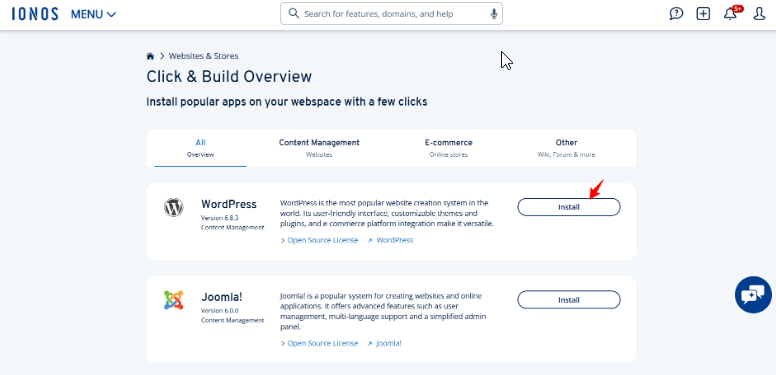Go to home via breadcrumb house icon
This screenshot has height=375, width=776.
(x=150, y=56)
